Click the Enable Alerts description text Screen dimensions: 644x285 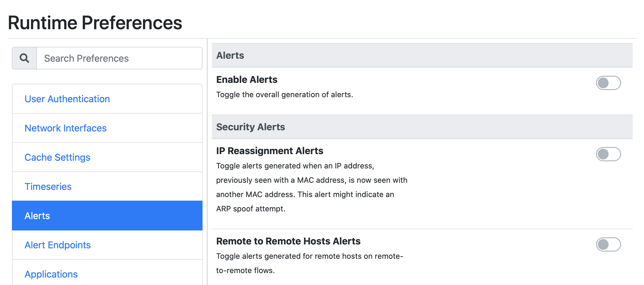(x=285, y=95)
